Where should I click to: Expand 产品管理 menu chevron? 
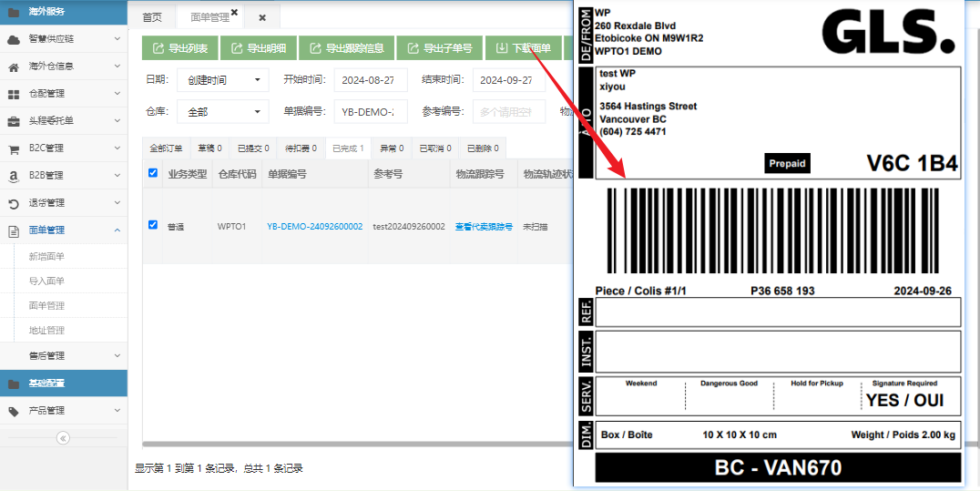(x=117, y=410)
